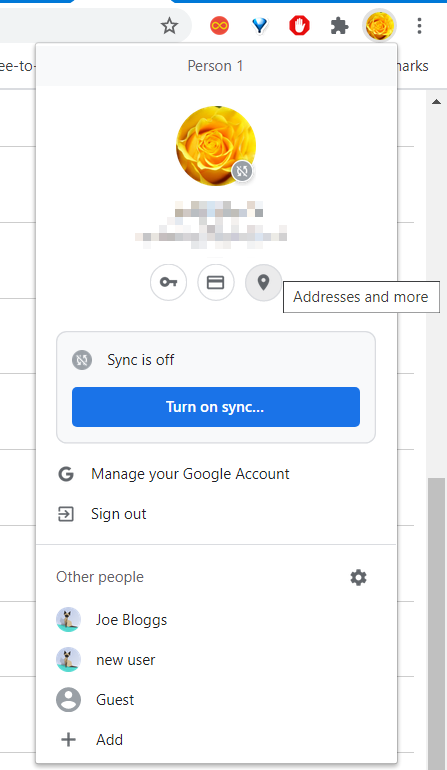Open the red stop-hand ad blocker extension
This screenshot has width=447, height=770.
tap(299, 26)
